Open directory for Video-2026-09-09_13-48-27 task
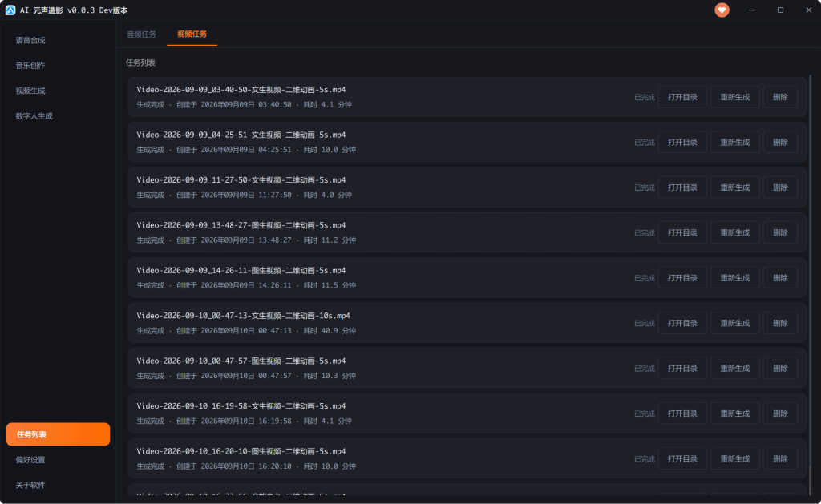821x504 pixels. [x=682, y=233]
